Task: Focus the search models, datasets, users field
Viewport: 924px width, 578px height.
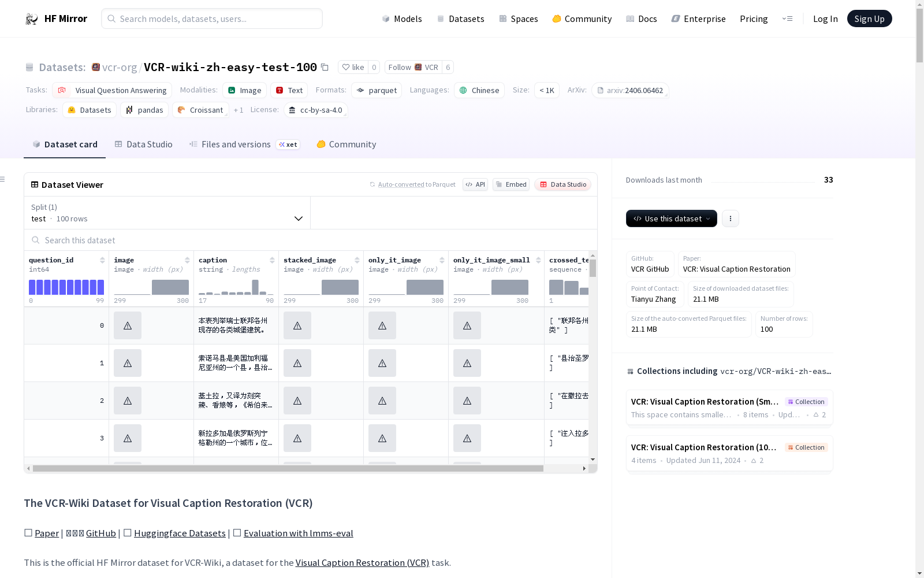Action: 212,18
